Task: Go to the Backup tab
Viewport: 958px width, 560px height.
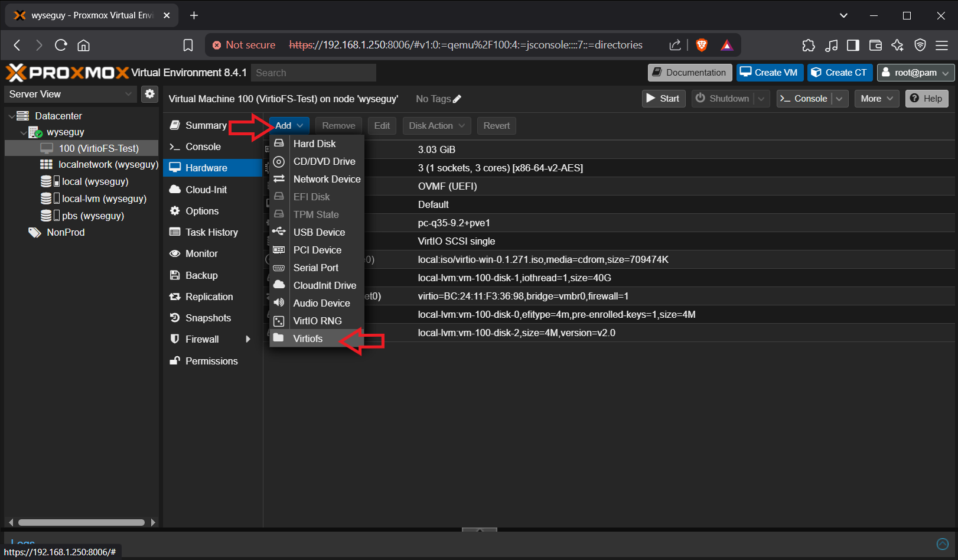Action: click(x=213, y=275)
